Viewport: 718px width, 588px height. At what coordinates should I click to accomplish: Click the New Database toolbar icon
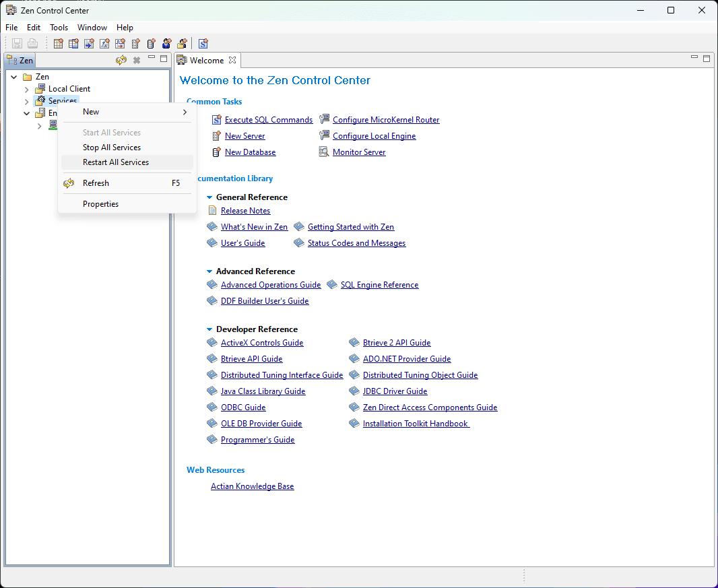[151, 44]
